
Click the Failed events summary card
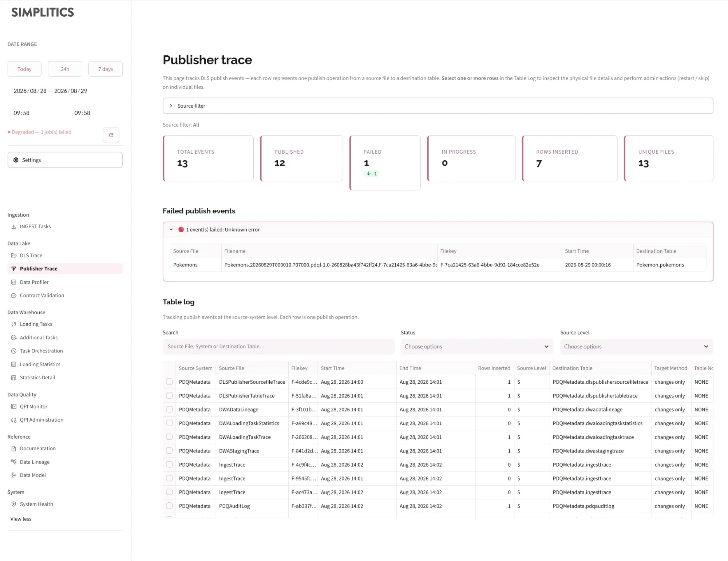[x=385, y=163]
